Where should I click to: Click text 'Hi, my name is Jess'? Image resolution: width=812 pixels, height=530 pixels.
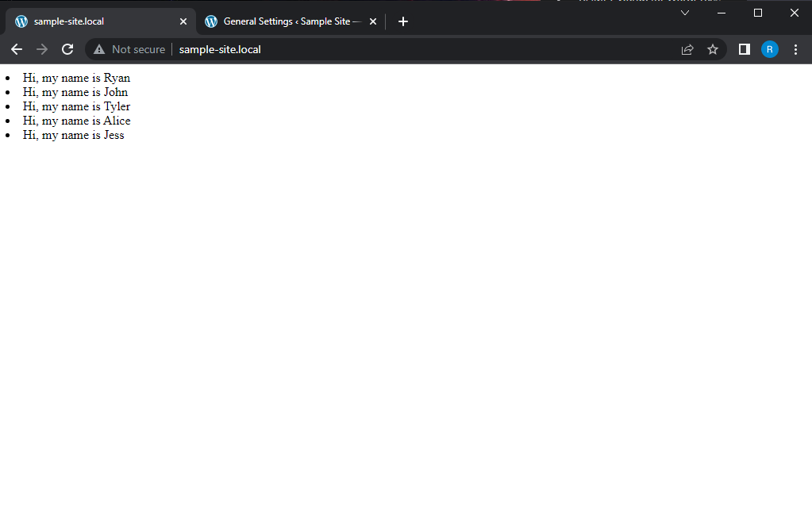click(x=74, y=135)
